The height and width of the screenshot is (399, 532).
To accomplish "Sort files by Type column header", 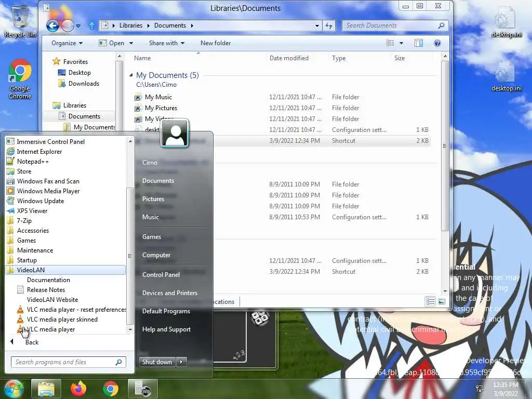I will 339,58.
